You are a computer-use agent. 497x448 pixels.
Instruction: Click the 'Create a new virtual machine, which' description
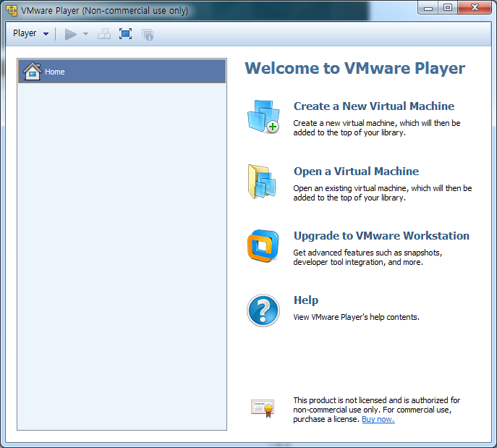[x=377, y=128]
